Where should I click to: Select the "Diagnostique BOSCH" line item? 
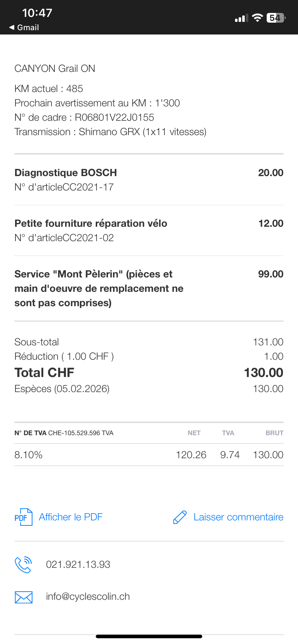click(x=66, y=173)
